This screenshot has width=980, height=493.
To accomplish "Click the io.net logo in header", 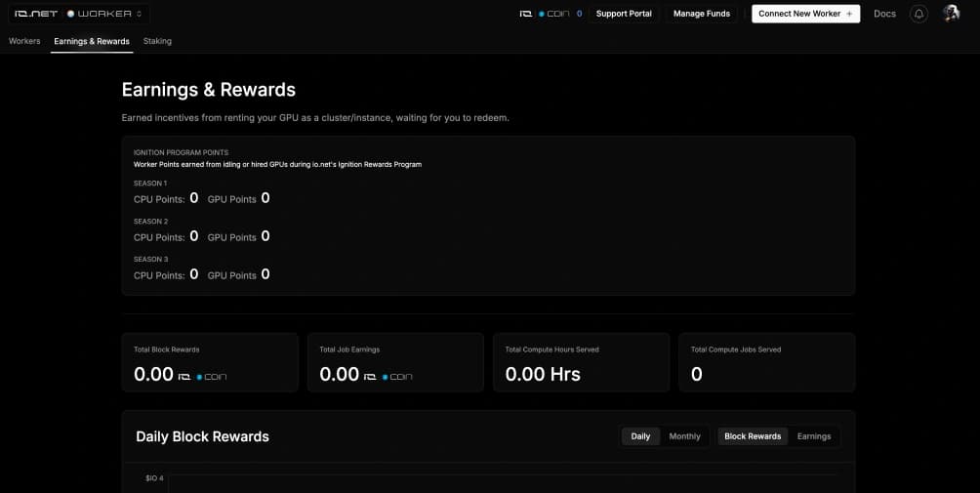I will (33, 14).
